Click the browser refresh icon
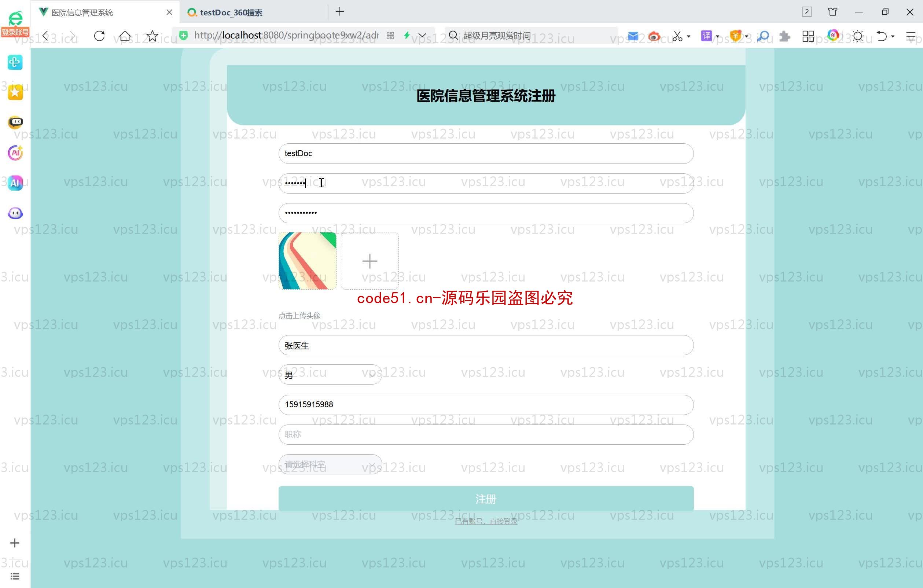 click(x=100, y=36)
